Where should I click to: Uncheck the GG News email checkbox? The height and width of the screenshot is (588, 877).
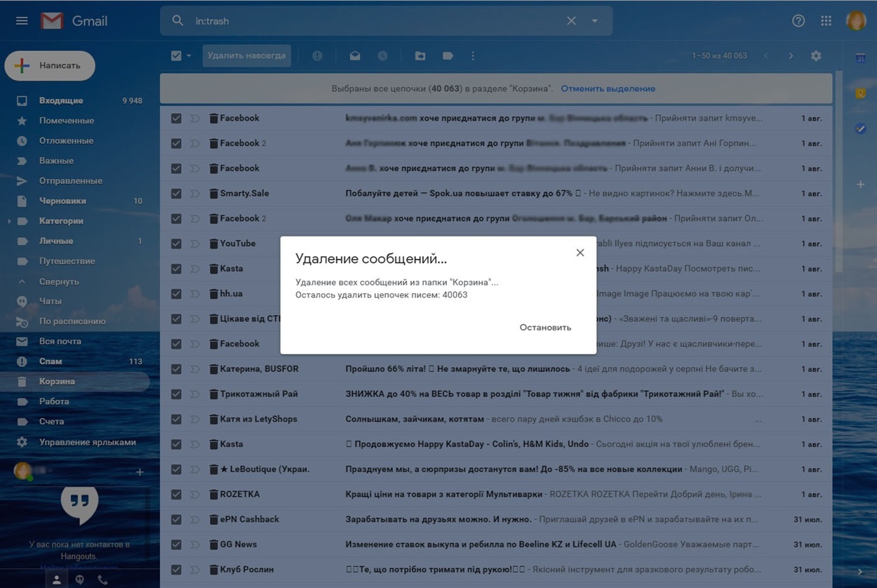coord(176,544)
